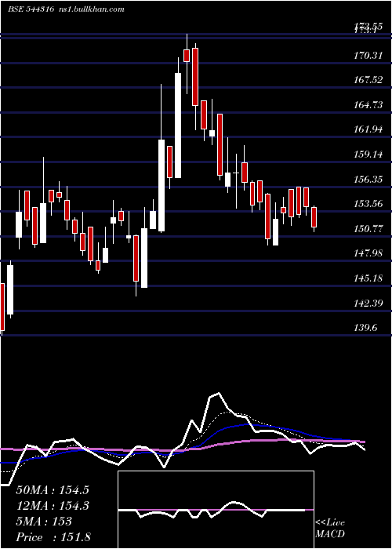Screen dimensions: 392x549
Task: Click the Price : 151.8 readout
Action: coord(53,537)
